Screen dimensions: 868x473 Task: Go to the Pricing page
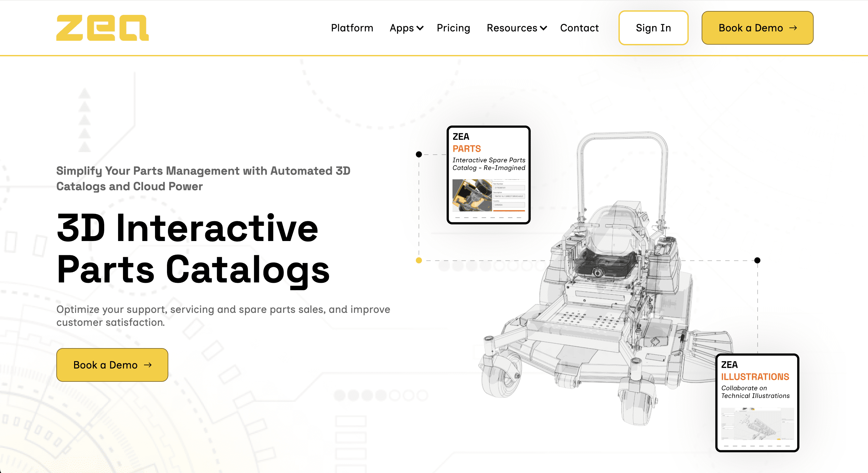pos(453,28)
